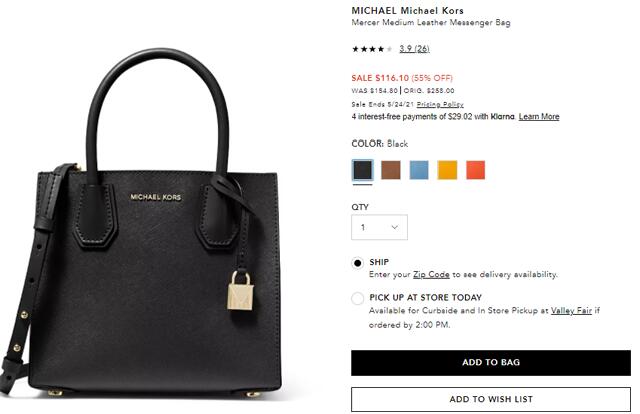Click the Zip Code link
The height and width of the screenshot is (414, 640).
432,274
